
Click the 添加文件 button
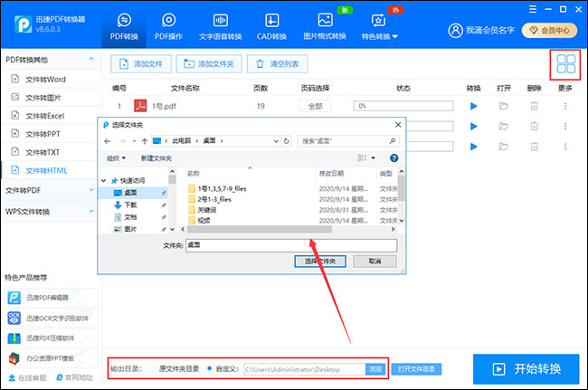141,64
